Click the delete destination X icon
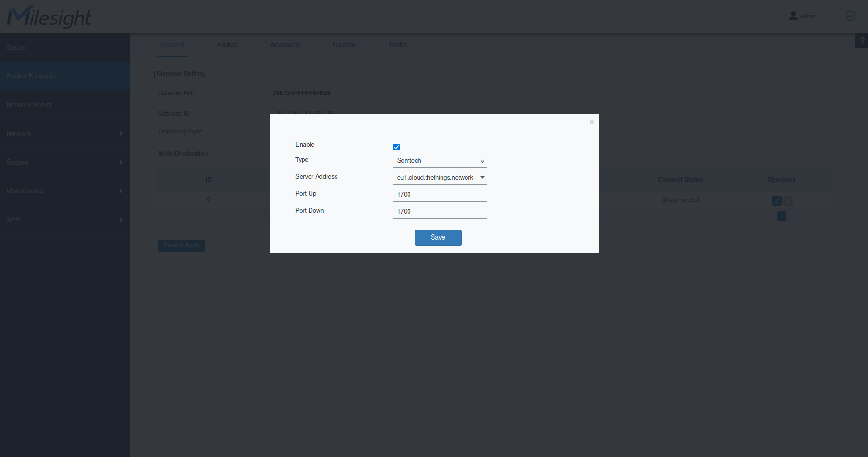The width and height of the screenshot is (868, 457). coord(788,201)
